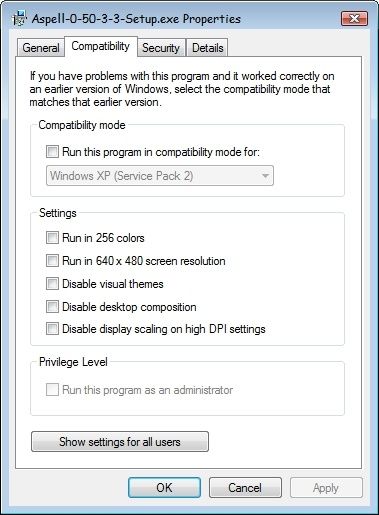The width and height of the screenshot is (379, 515).
Task: Click the compatibility mode dropdown arrow
Action: [x=265, y=176]
